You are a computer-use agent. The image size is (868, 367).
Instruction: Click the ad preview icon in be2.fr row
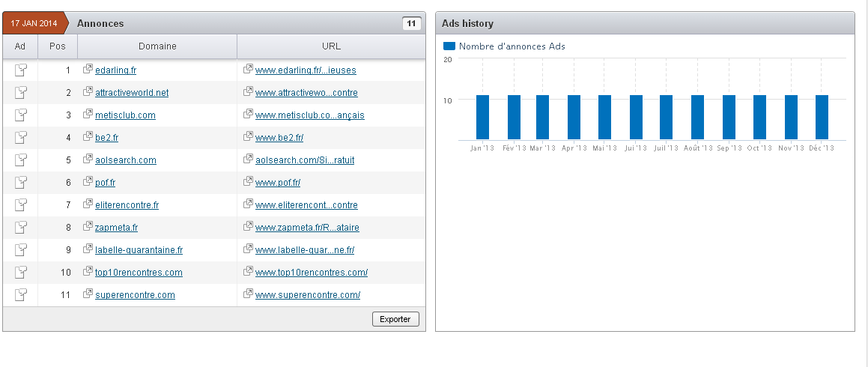click(x=20, y=137)
